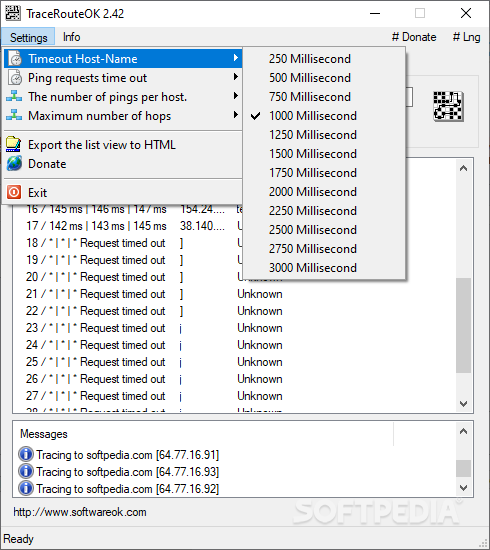This screenshot has height=550, width=490.
Task: Expand number of pings per host arrow
Action: click(236, 96)
